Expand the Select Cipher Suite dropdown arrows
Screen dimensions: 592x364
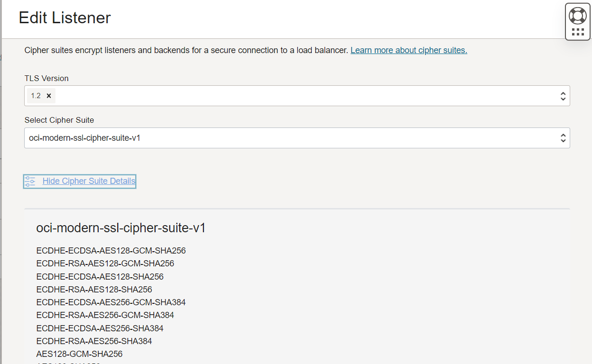pyautogui.click(x=563, y=138)
